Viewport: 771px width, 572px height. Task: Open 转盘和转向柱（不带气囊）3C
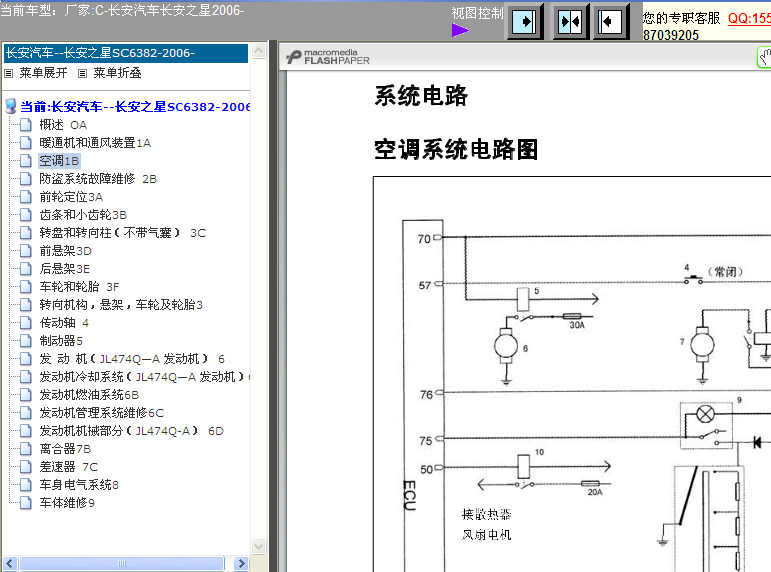pyautogui.click(x=122, y=233)
